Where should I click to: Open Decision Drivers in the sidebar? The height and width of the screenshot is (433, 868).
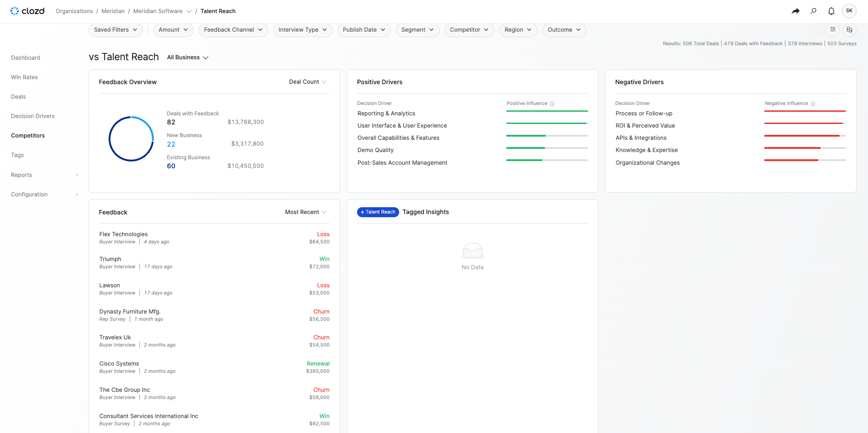[33, 116]
